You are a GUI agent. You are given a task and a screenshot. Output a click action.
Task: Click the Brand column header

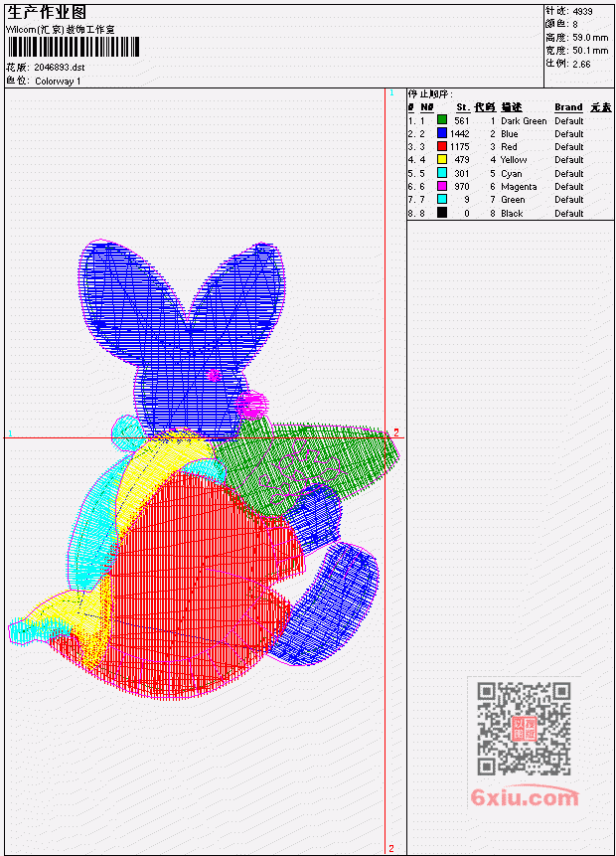568,107
